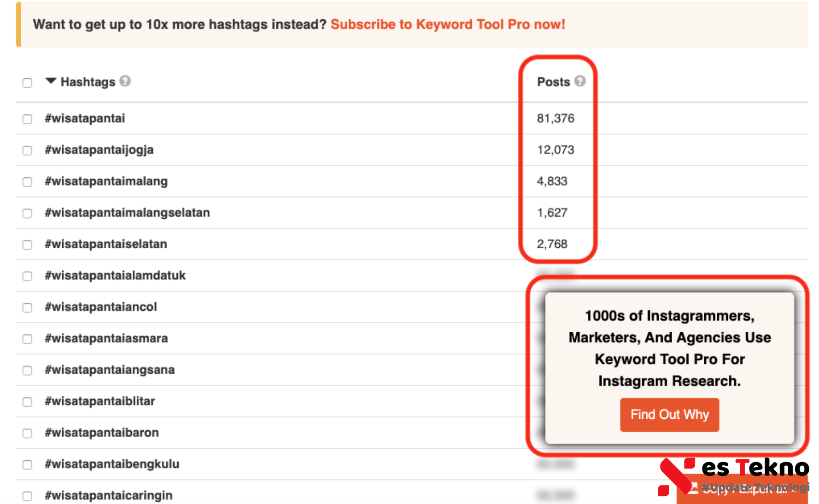Click the es Tekno logo mark
The image size is (819, 504).
676,476
